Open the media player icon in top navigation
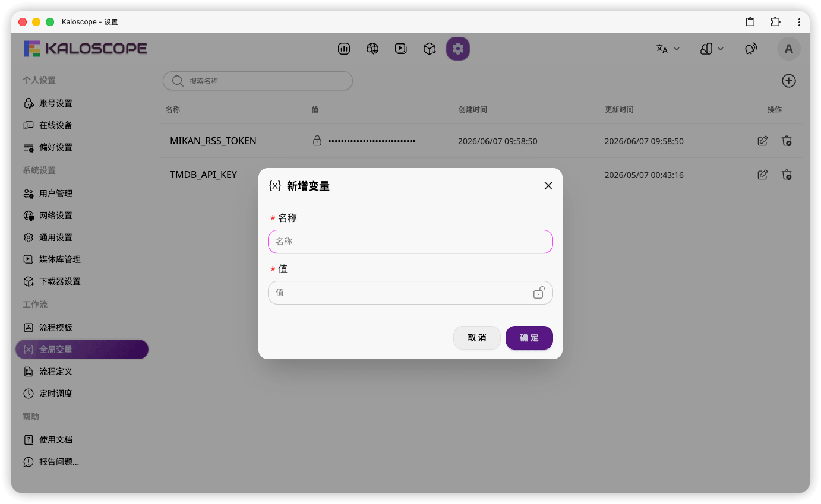This screenshot has height=504, width=821. [401, 49]
